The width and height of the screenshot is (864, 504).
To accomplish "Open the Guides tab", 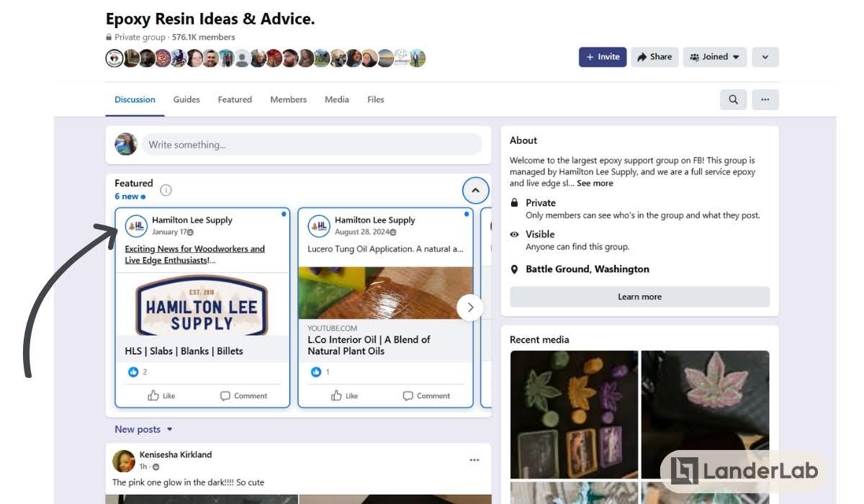I will (186, 99).
